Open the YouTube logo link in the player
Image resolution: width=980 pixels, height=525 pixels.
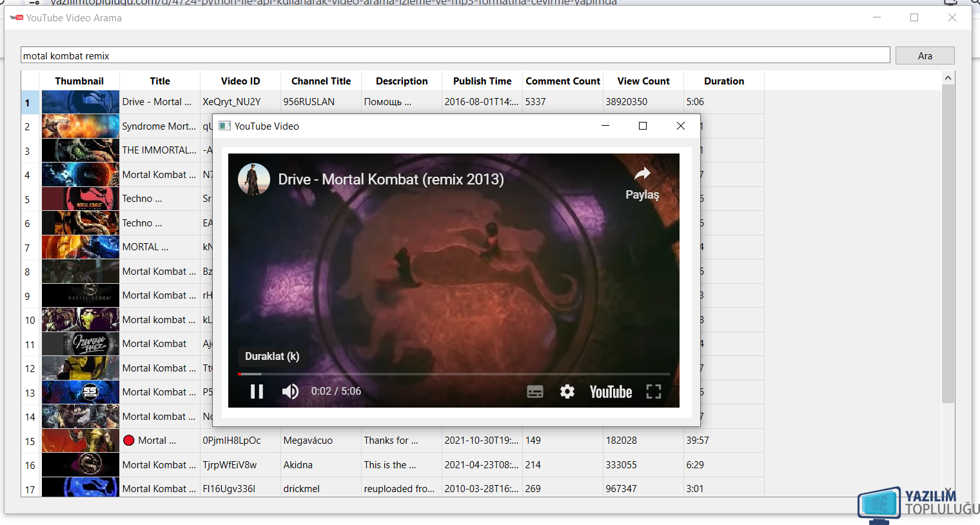[x=611, y=391]
